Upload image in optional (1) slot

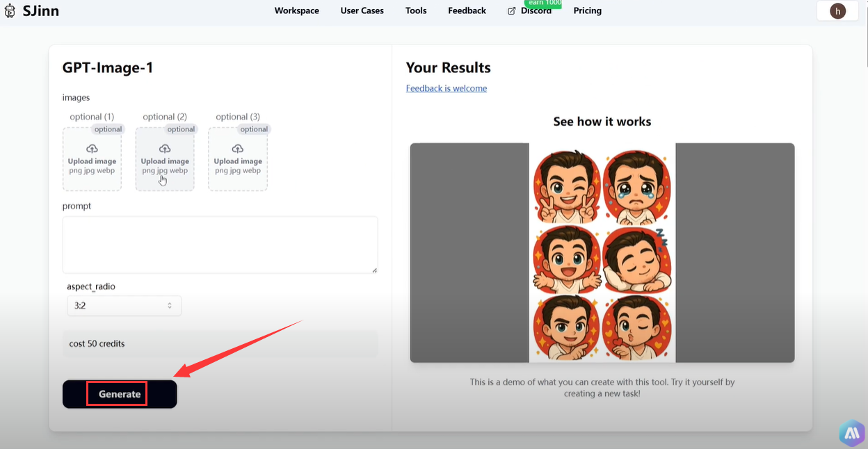(x=92, y=158)
